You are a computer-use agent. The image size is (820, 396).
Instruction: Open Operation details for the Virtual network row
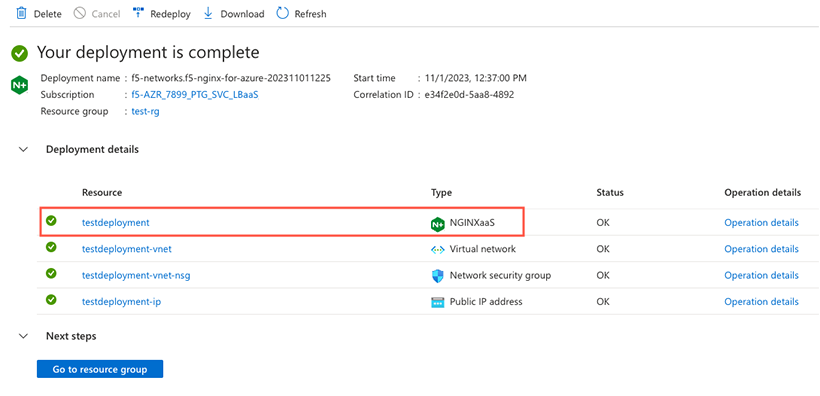pos(761,249)
